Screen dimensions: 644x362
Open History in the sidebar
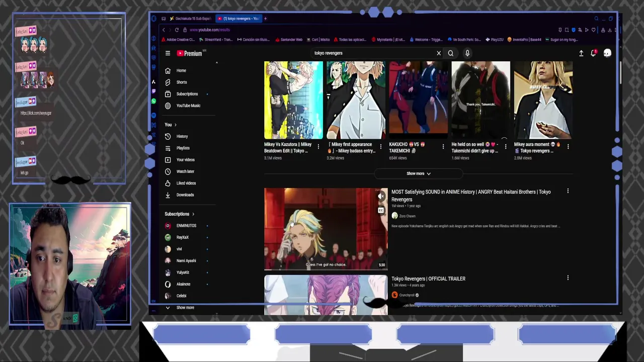187,136
